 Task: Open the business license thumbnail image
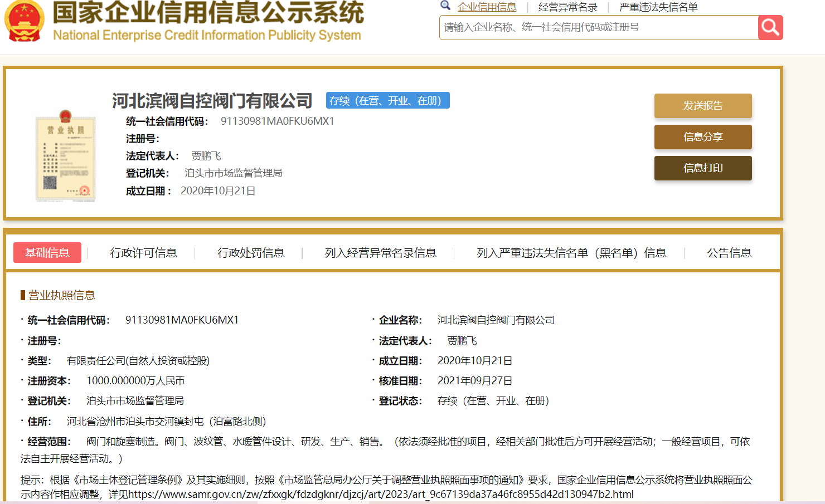pyautogui.click(x=65, y=155)
